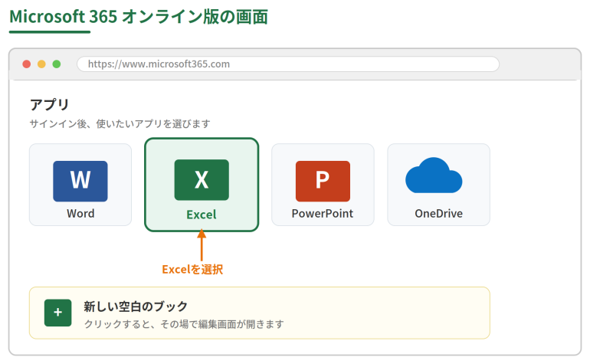
Task: Click the Excel label text
Action: pos(202,215)
